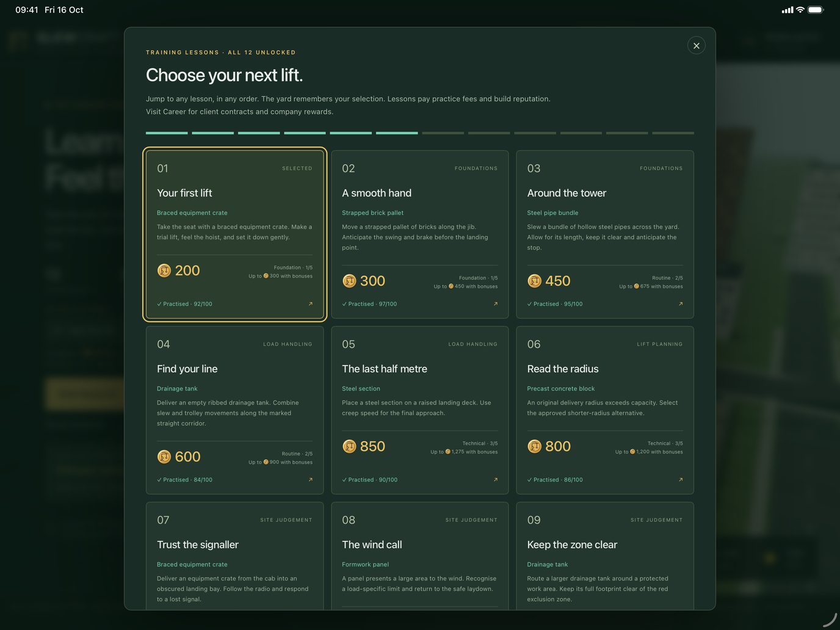Tap the Practised 92/100 status on lesson 01
The width and height of the screenshot is (840, 630).
[184, 304]
